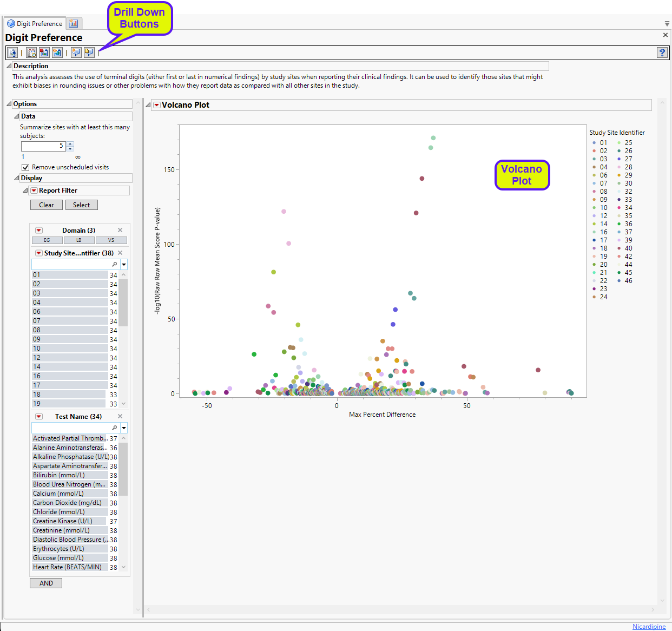Viewport: 672px width, 631px height.
Task: Open the Nicardipine link
Action: [x=649, y=627]
